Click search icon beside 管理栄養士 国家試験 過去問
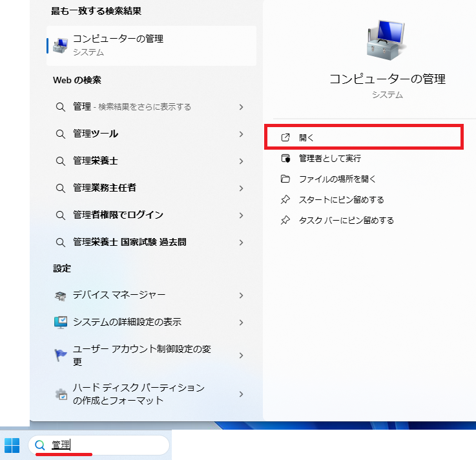Image resolution: width=476 pixels, height=460 pixels. 61,243
